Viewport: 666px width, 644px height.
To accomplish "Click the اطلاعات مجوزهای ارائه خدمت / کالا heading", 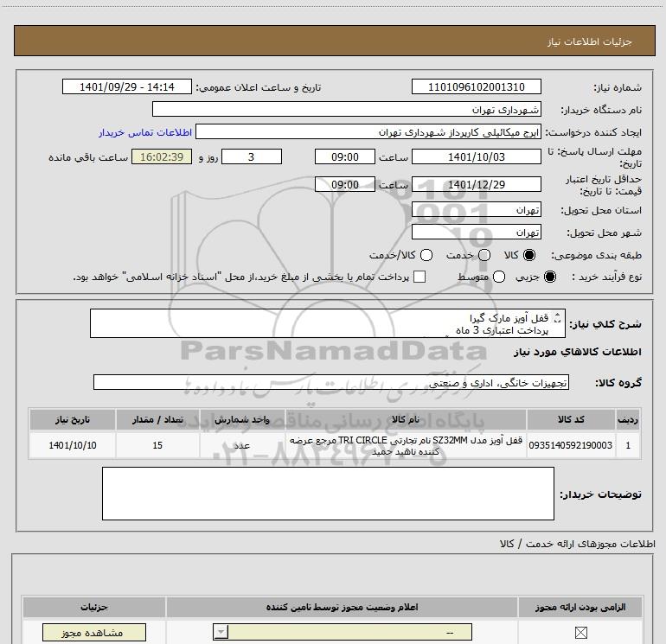I will [x=577, y=544].
